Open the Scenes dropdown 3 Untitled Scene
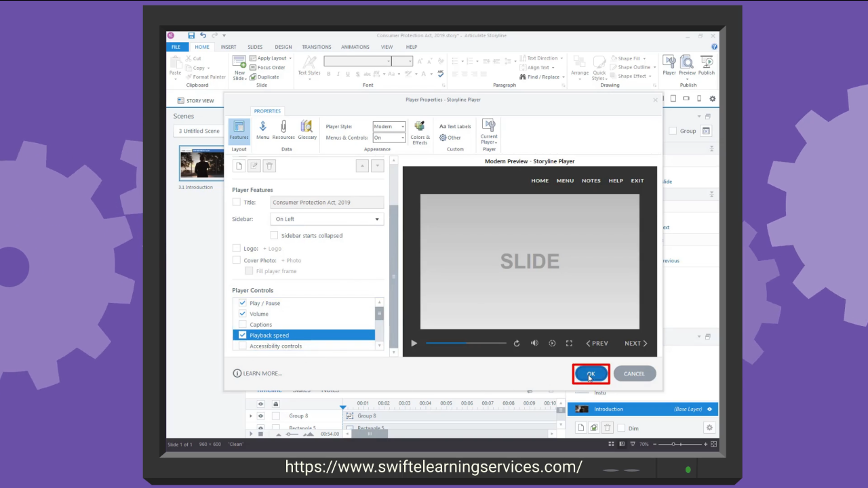 [x=200, y=131]
